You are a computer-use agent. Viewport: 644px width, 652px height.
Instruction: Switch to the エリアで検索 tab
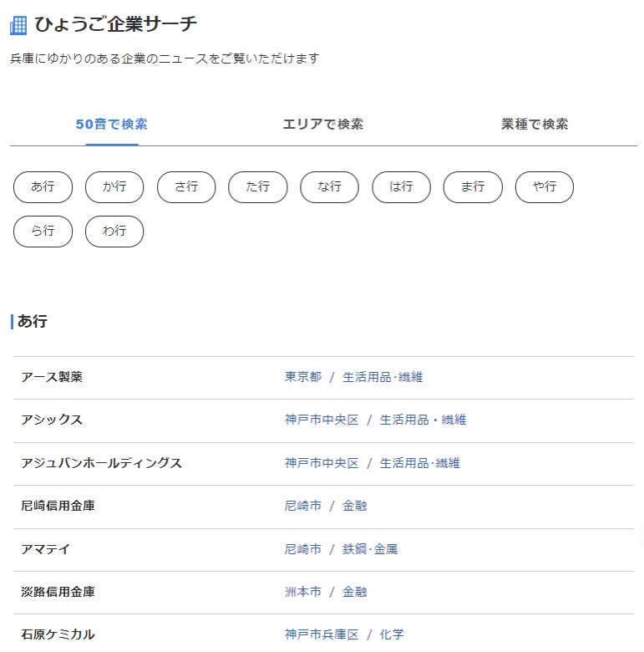tap(322, 124)
